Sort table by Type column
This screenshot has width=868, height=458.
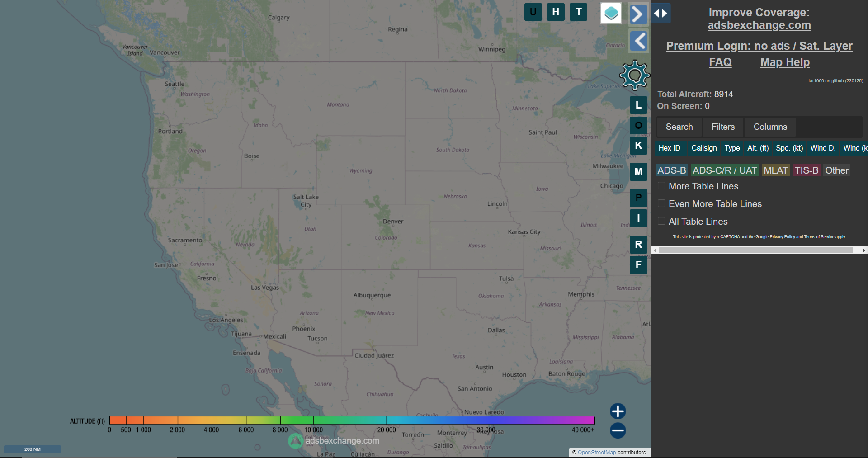click(x=732, y=148)
